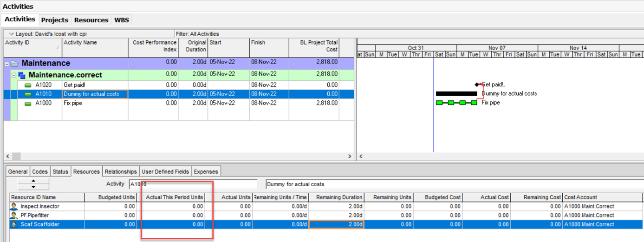Viewport: 644px width, 242px height.
Task: Switch to the WBS tab
Action: point(122,20)
